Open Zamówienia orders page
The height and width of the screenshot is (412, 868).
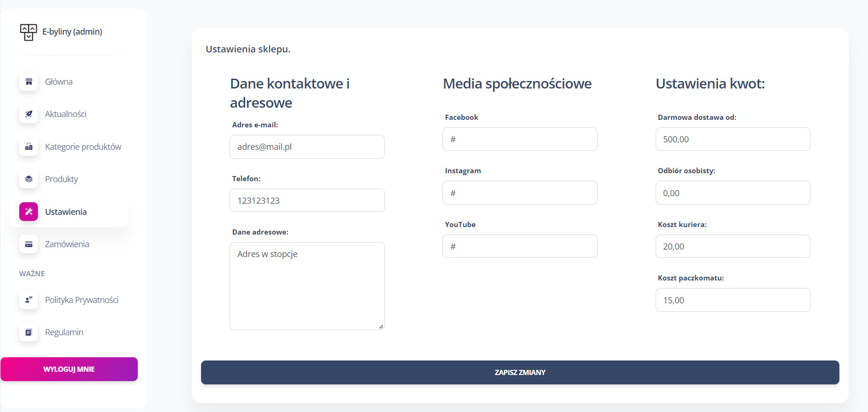click(x=69, y=244)
